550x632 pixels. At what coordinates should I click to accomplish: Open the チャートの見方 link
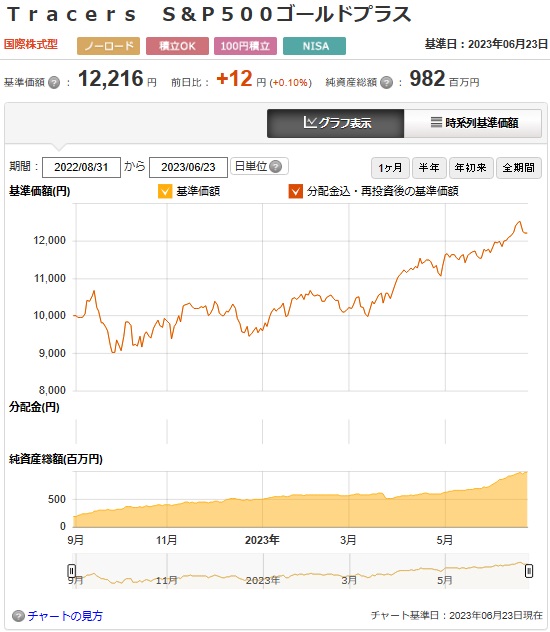pyautogui.click(x=65, y=616)
